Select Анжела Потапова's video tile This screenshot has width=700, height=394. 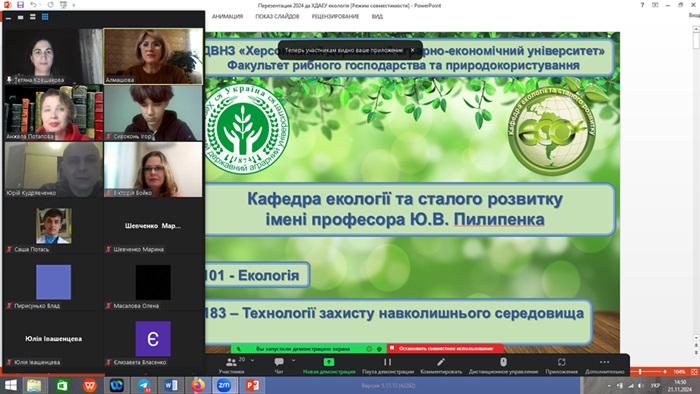(54, 113)
